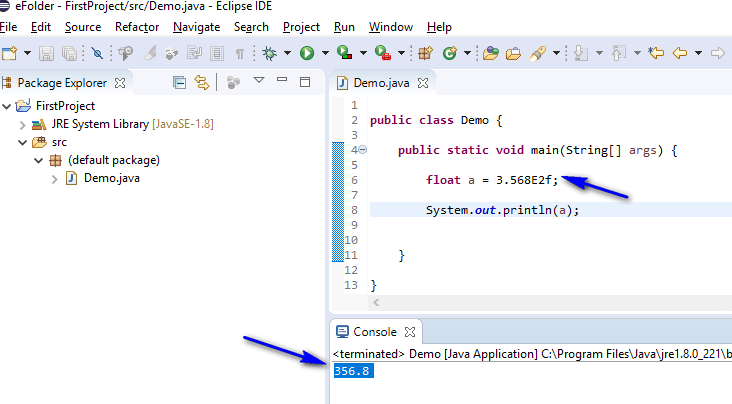
Task: Click the green Run button
Action: [307, 53]
